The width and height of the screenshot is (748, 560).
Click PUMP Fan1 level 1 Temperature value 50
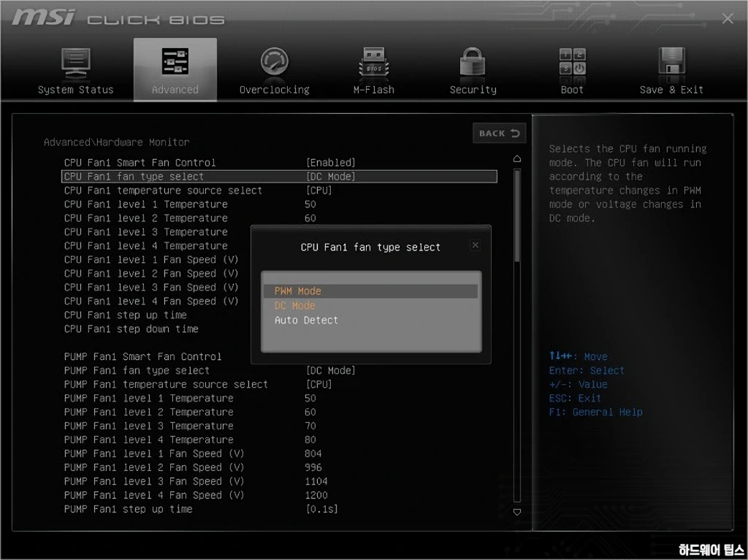click(310, 398)
